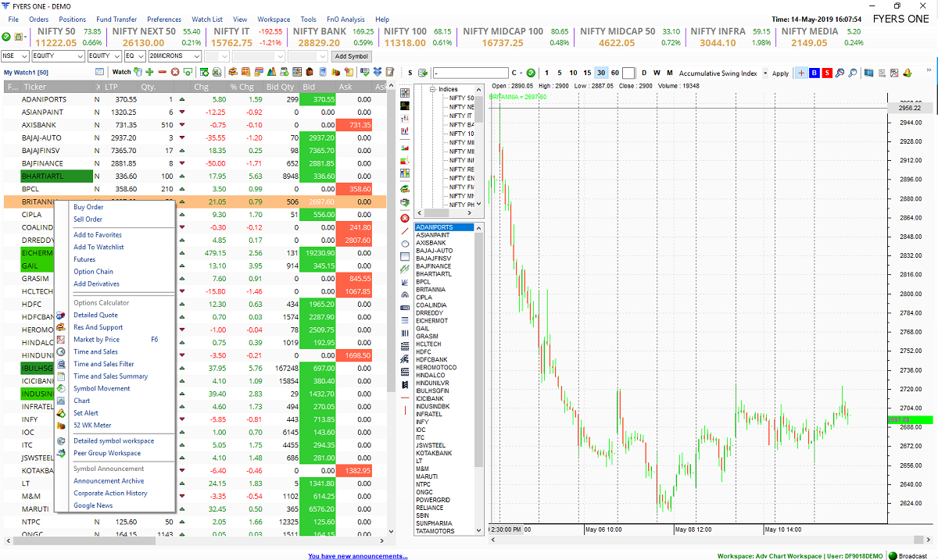Screen dimensions: 938x560
Task: Select Option Chain in context menu
Action: [94, 272]
